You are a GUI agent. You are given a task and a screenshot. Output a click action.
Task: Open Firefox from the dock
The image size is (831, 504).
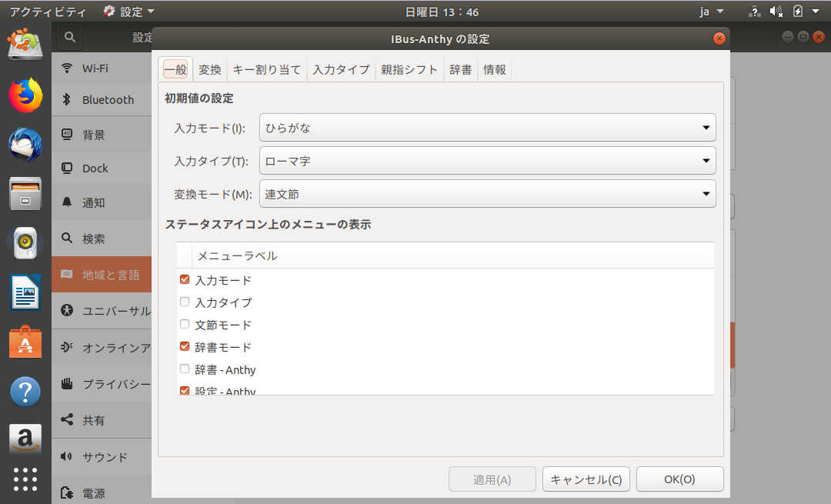25,95
